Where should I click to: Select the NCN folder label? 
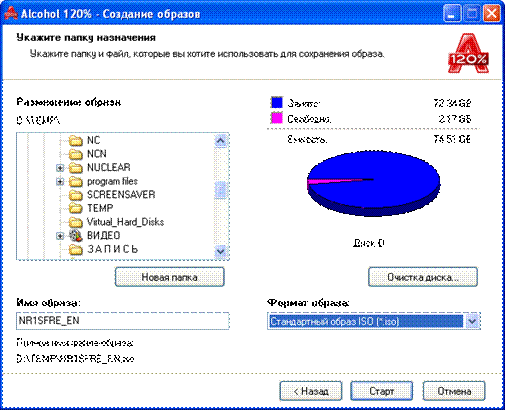[97, 154]
